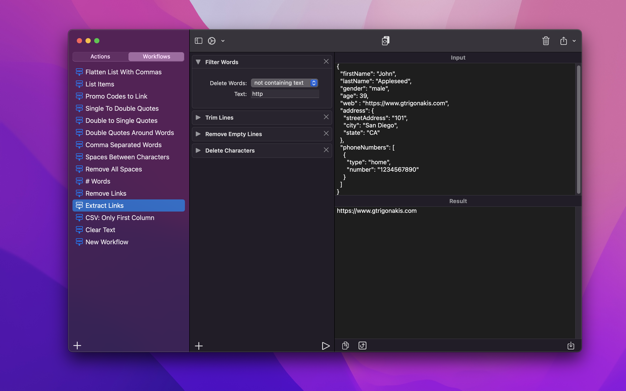Remove the Trim Lines action
This screenshot has width=626, height=391.
[x=326, y=117]
